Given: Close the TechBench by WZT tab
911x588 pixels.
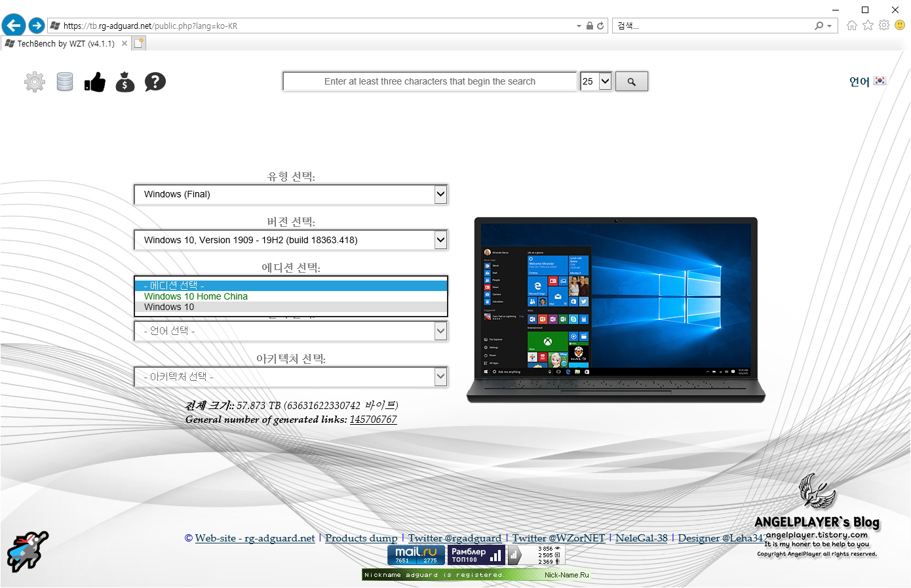Looking at the screenshot, I should click(x=125, y=43).
